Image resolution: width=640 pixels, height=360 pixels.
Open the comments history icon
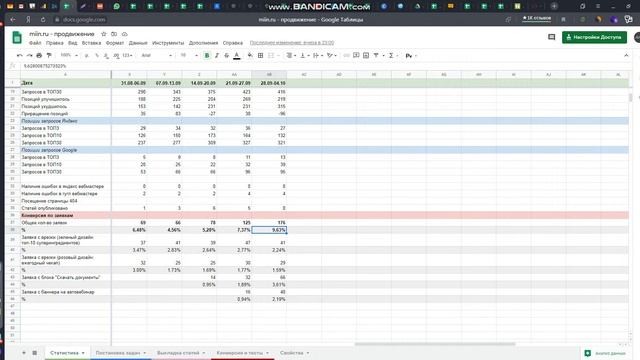point(551,37)
